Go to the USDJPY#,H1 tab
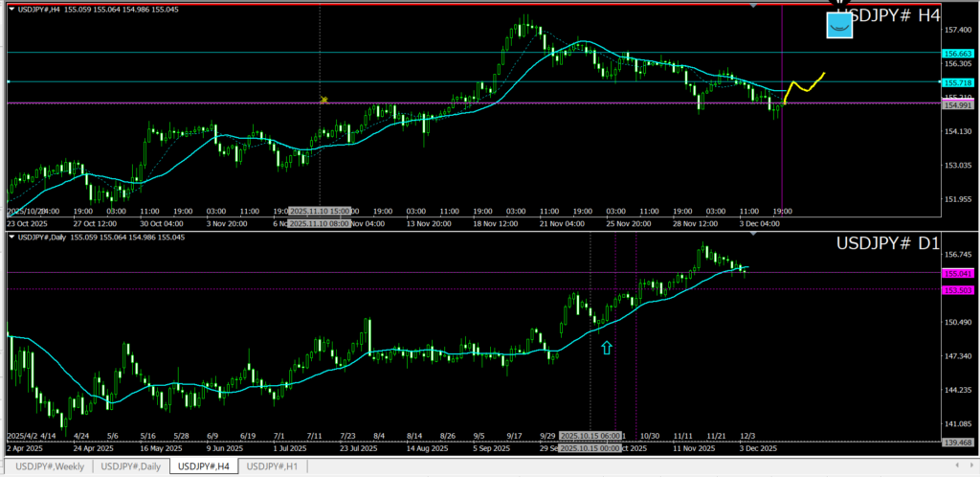The height and width of the screenshot is (477, 980). (x=276, y=466)
